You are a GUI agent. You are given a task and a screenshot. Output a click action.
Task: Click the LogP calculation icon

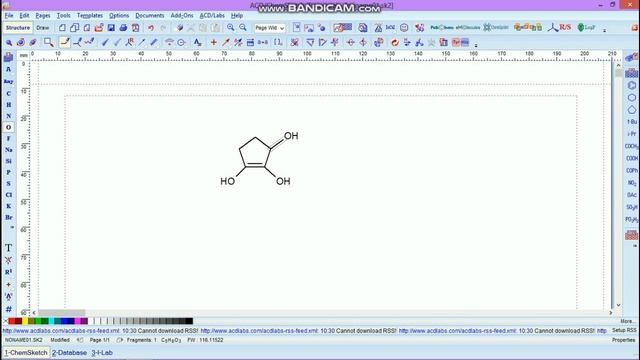[586, 28]
